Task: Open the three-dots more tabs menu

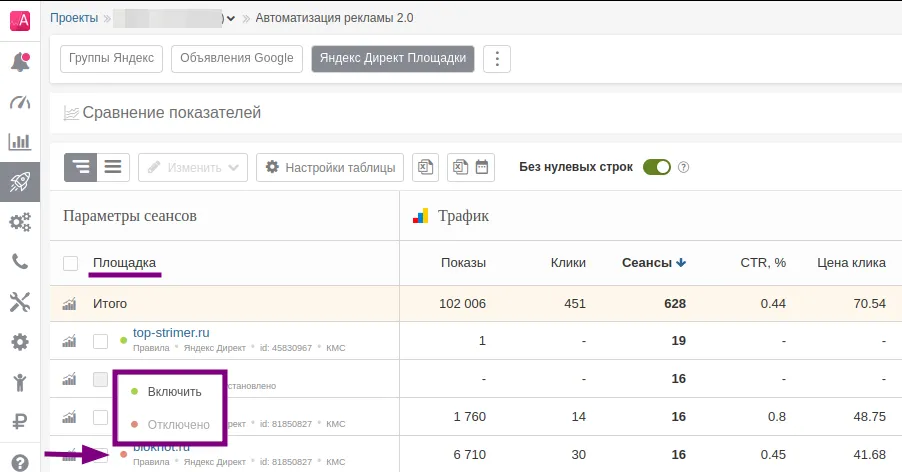Action: coord(497,59)
